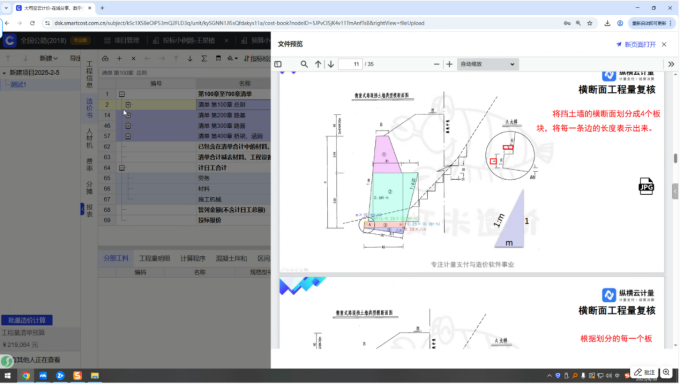Screen dimensions: 680x384
Task: Switch to the 计算程序 tab
Action: (193, 258)
